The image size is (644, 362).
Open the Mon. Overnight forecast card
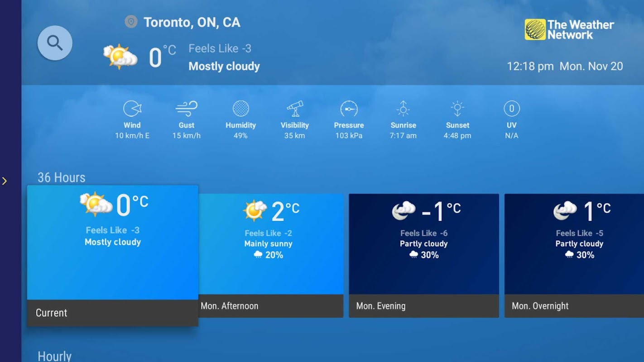coord(574,256)
